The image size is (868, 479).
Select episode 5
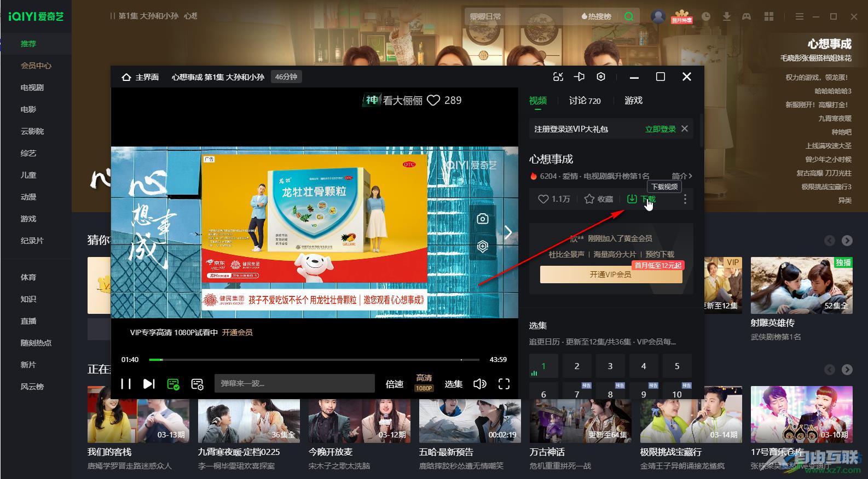(x=677, y=366)
